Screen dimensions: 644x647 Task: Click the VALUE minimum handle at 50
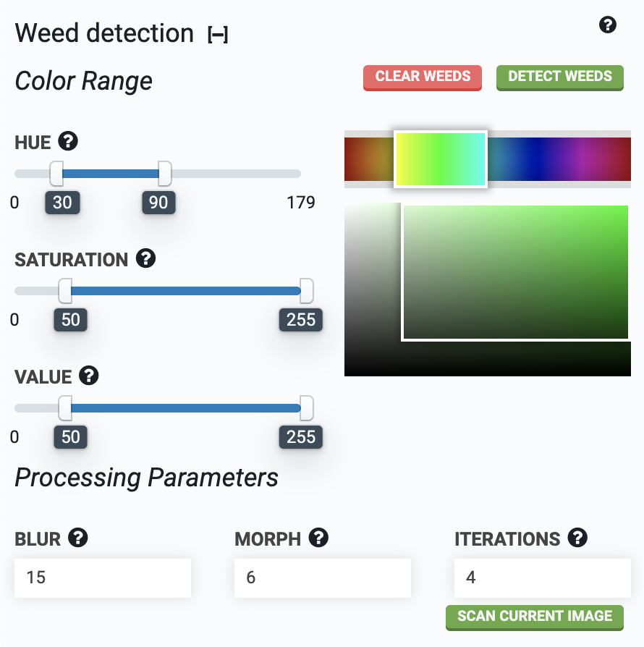[x=65, y=408]
